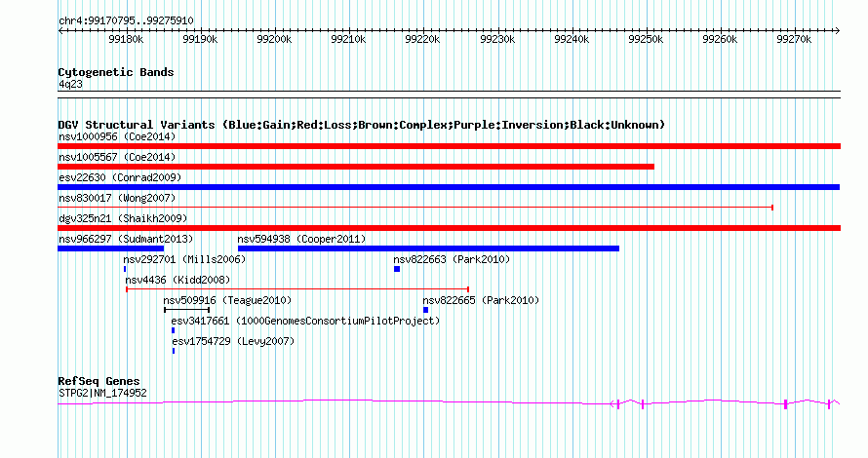Open the nsv830017 (Wong2007) label

click(117, 198)
